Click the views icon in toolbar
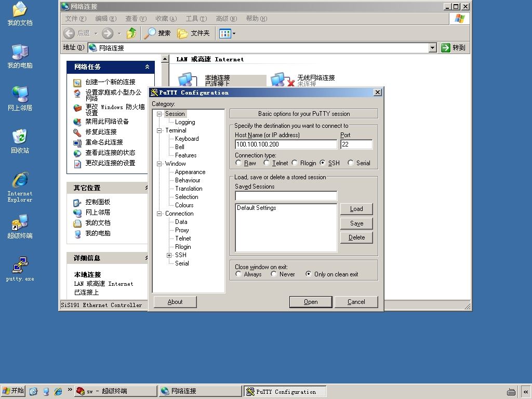The width and height of the screenshot is (532, 399). click(225, 33)
